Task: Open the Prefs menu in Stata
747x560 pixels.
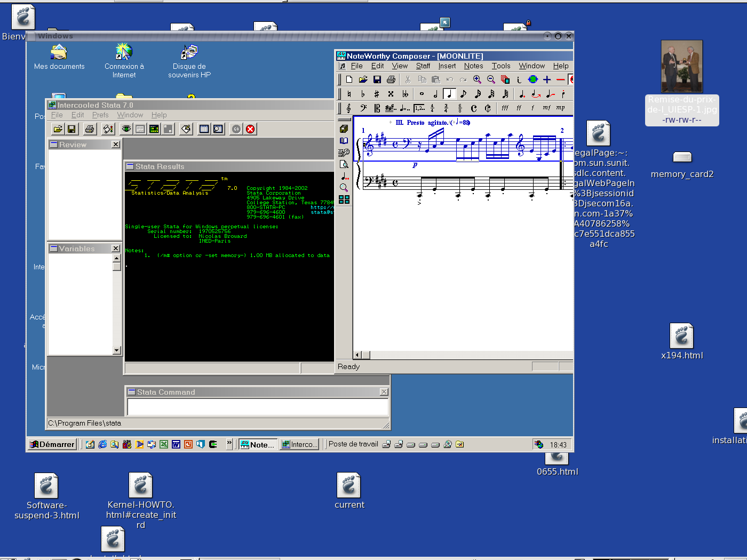Action: click(100, 115)
